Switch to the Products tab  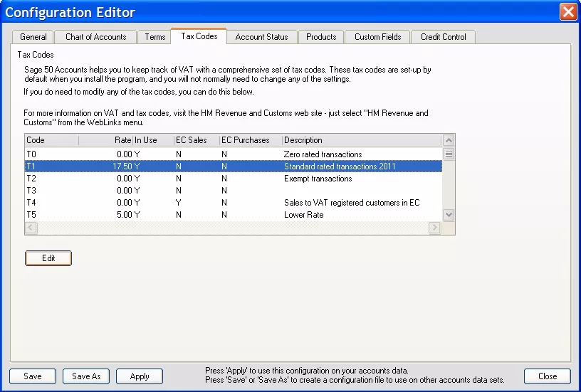pos(321,37)
